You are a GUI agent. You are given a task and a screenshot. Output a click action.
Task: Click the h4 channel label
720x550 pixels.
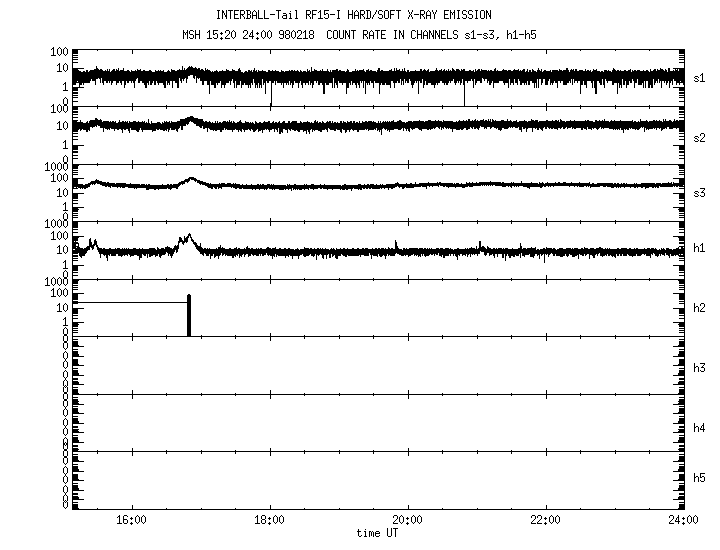[x=700, y=428]
